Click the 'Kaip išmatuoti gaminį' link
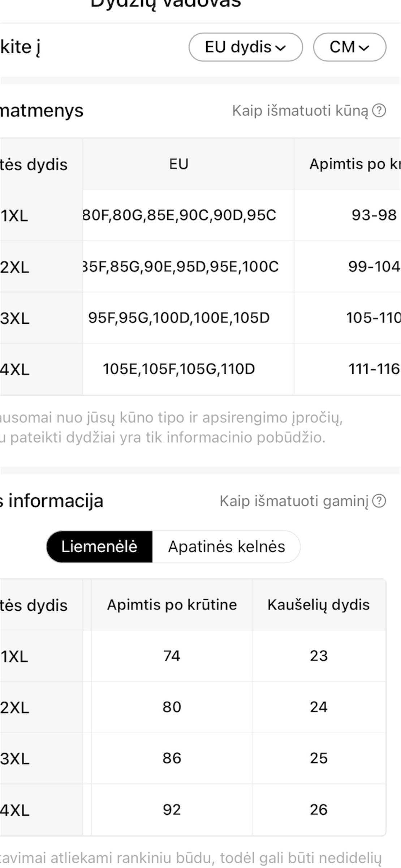This screenshot has height=868, width=401. (293, 501)
